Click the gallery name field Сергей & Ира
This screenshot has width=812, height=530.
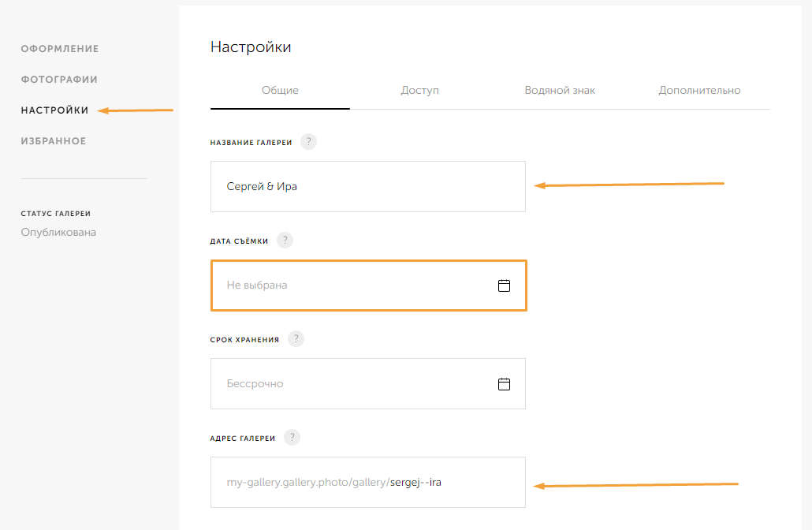368,186
